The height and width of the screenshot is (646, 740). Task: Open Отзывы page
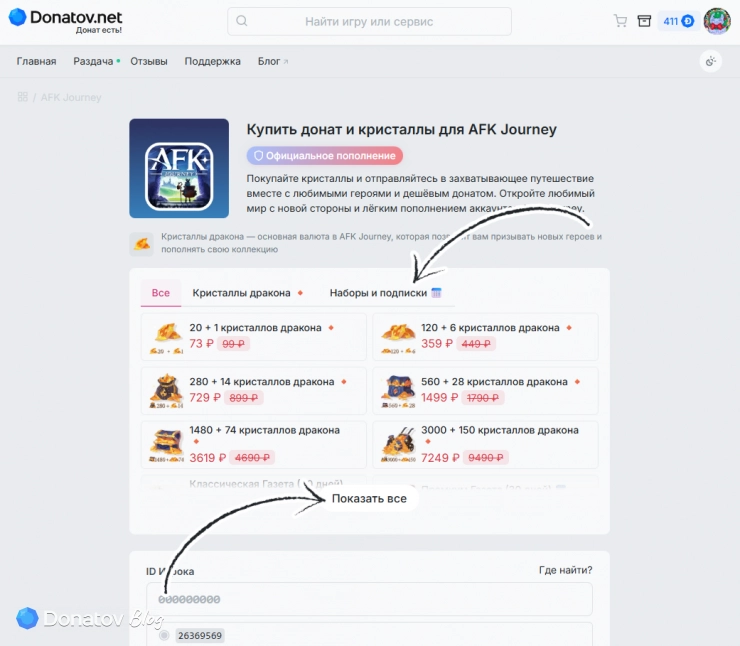[149, 61]
